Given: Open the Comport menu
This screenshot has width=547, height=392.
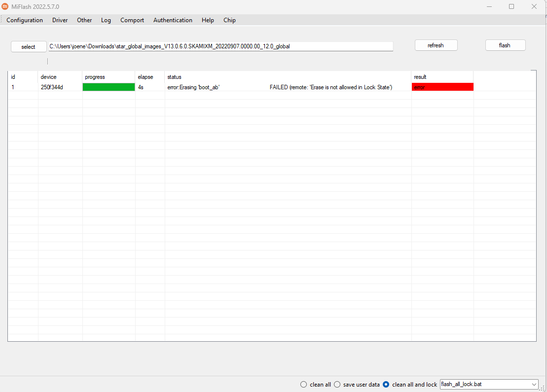Looking at the screenshot, I should 132,20.
